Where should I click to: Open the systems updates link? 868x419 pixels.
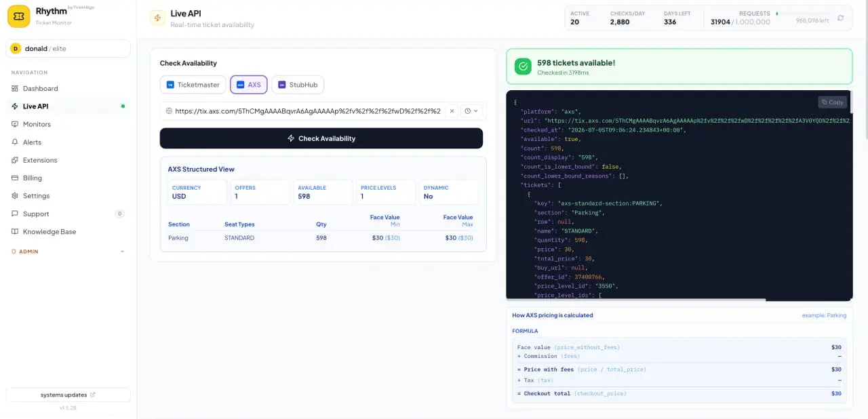tap(68, 395)
